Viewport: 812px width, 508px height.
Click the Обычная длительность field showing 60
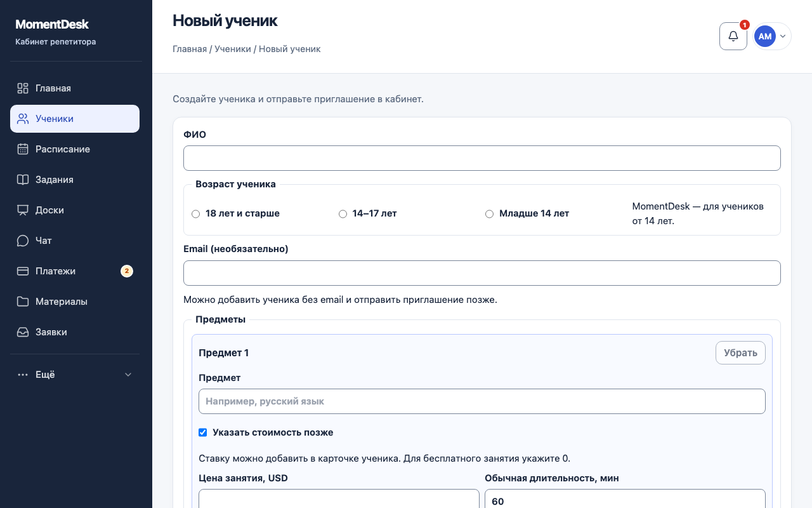[625, 499]
